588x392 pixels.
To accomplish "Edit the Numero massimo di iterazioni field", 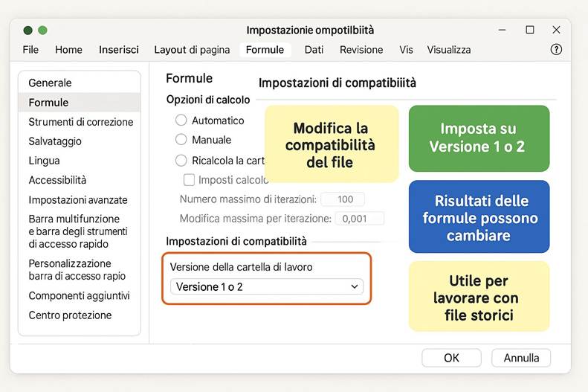I will [x=346, y=199].
